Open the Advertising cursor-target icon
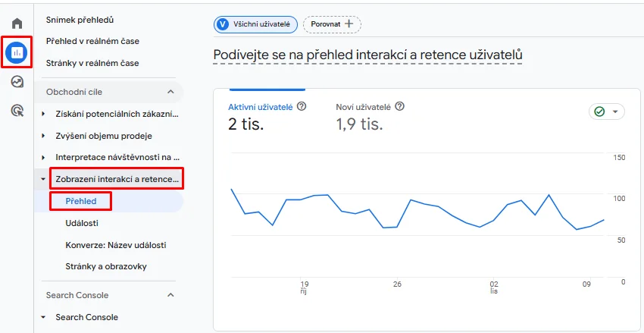The height and width of the screenshot is (333, 644). click(x=17, y=111)
